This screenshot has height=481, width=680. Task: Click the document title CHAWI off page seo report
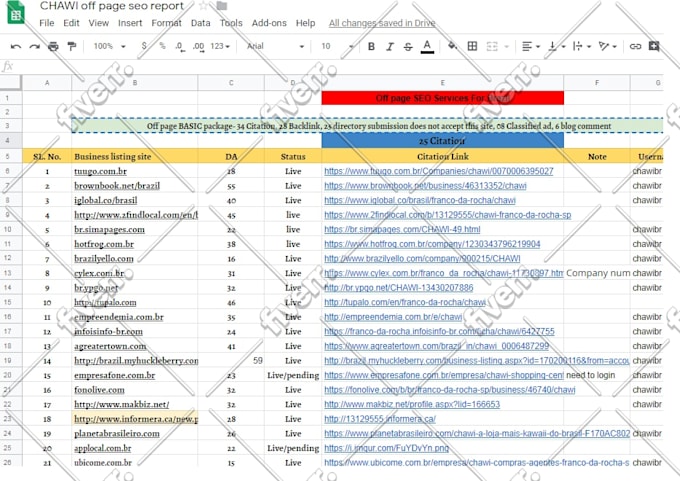click(x=112, y=6)
